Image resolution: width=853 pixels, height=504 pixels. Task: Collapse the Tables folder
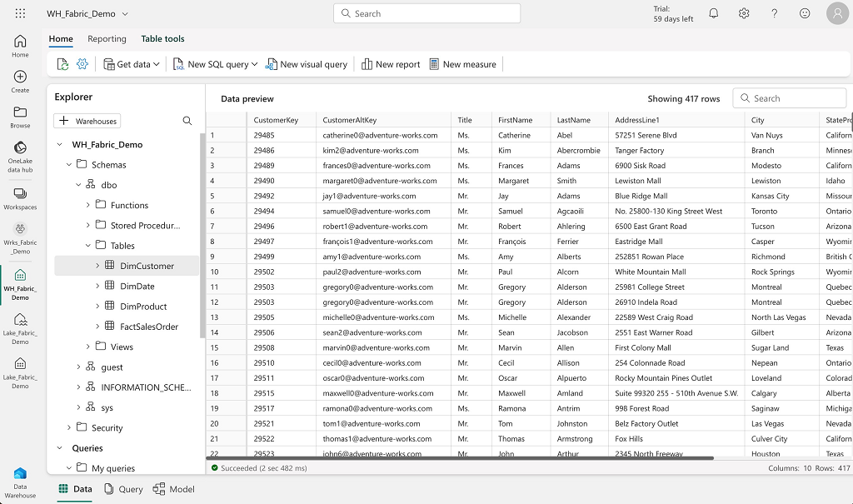coord(88,246)
